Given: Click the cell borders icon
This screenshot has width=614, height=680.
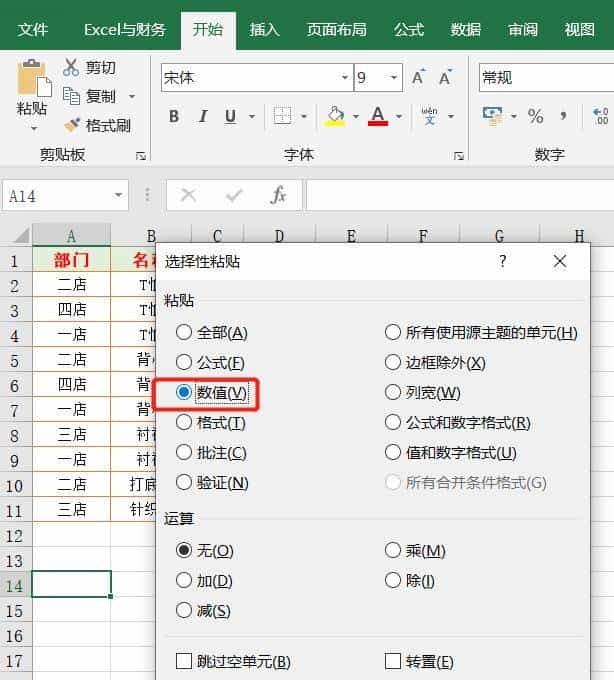Looking at the screenshot, I should [282, 116].
